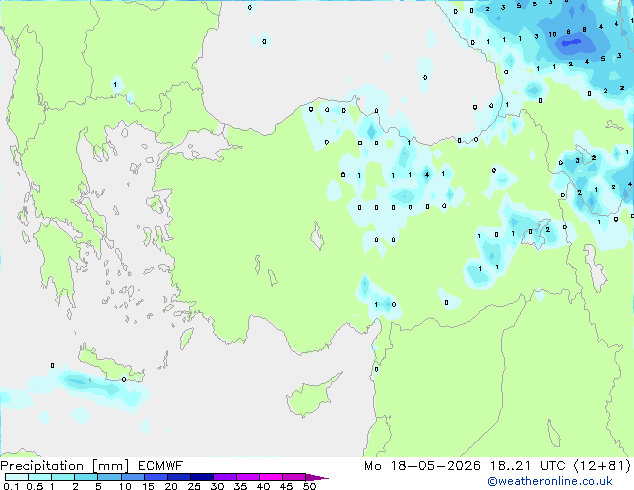
Task: Click the "10" precipitation value on the map
Action: tap(552, 34)
